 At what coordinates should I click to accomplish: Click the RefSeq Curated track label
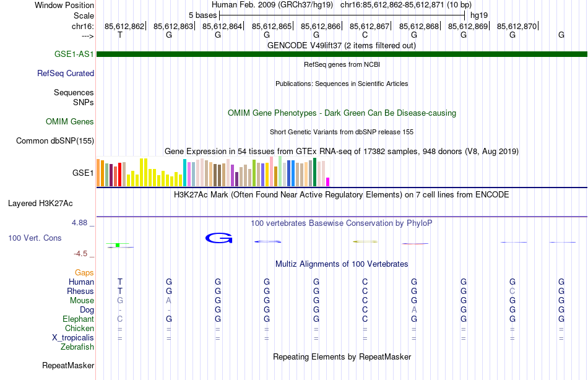[66, 73]
